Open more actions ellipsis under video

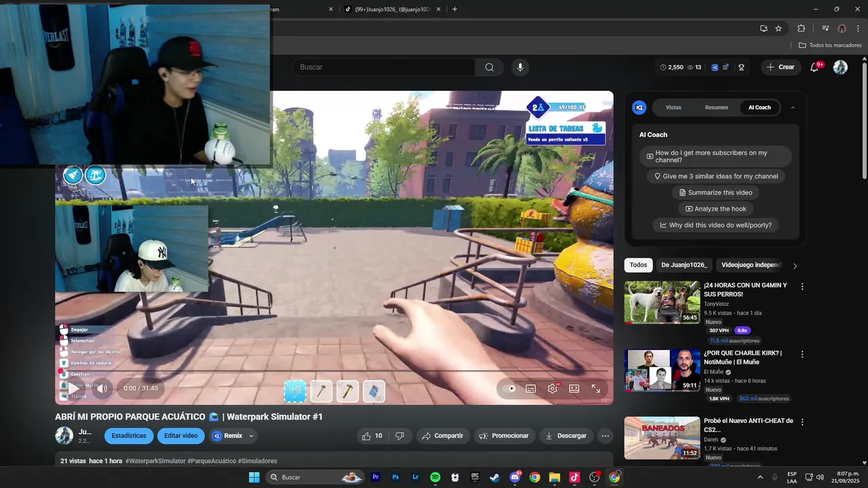pyautogui.click(x=605, y=436)
